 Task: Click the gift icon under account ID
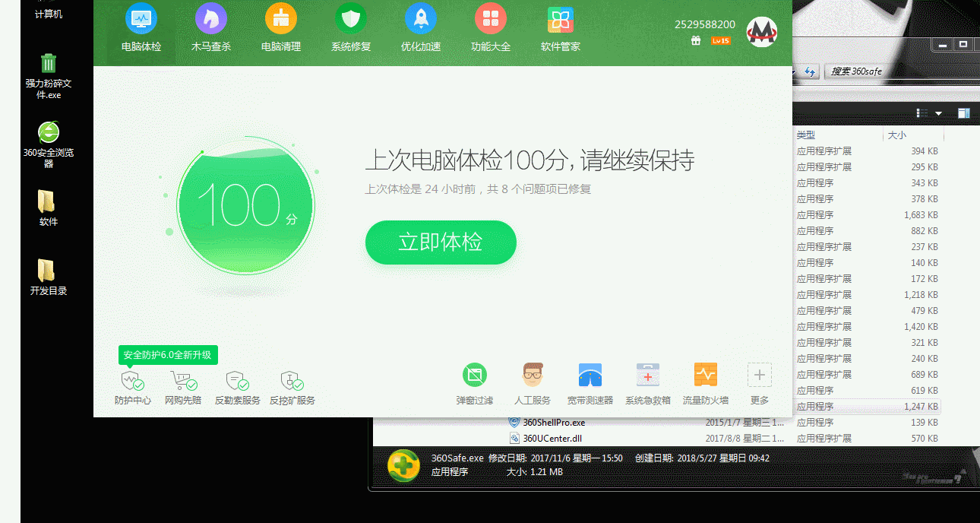[x=696, y=41]
